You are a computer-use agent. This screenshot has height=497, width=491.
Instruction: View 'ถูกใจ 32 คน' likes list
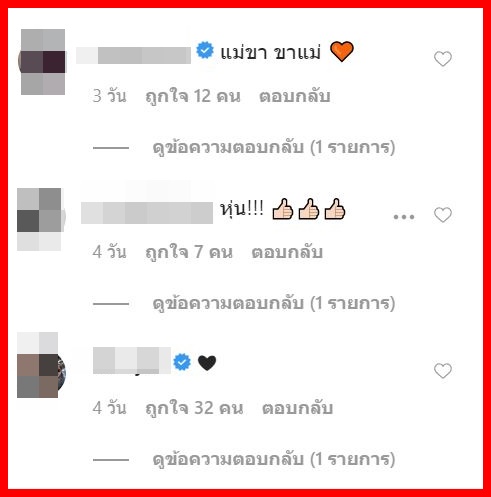(x=194, y=408)
